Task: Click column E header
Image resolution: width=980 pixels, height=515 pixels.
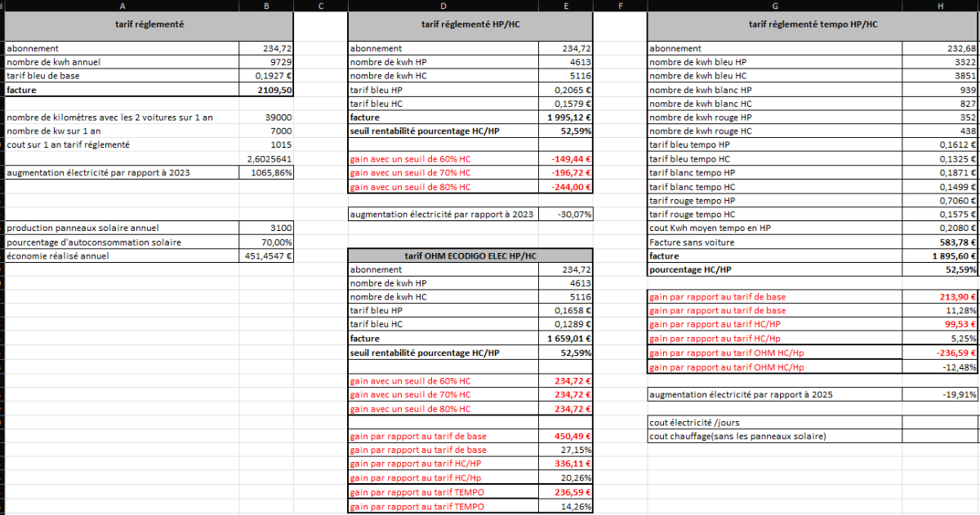Action: [x=565, y=7]
